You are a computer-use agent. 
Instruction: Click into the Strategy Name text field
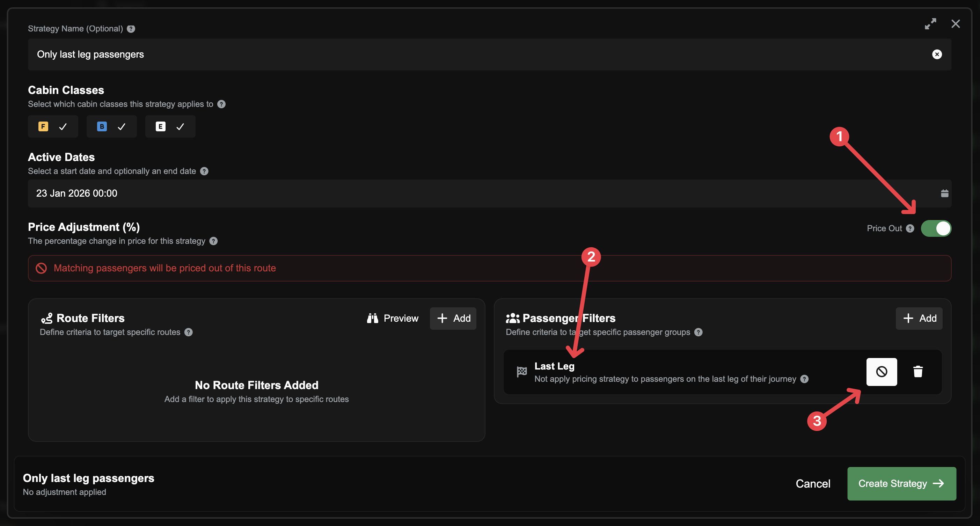[456, 54]
